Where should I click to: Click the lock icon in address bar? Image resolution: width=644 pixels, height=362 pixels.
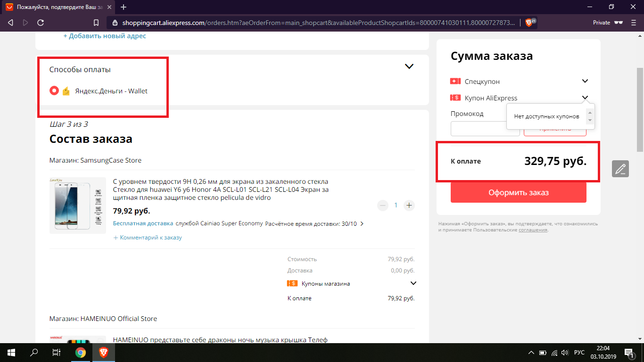(115, 23)
